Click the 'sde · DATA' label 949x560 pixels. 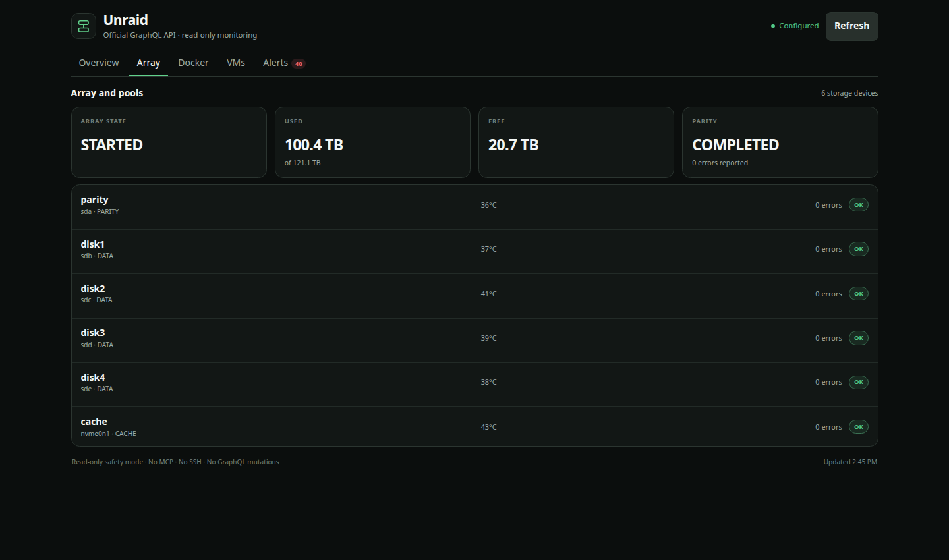tap(97, 389)
